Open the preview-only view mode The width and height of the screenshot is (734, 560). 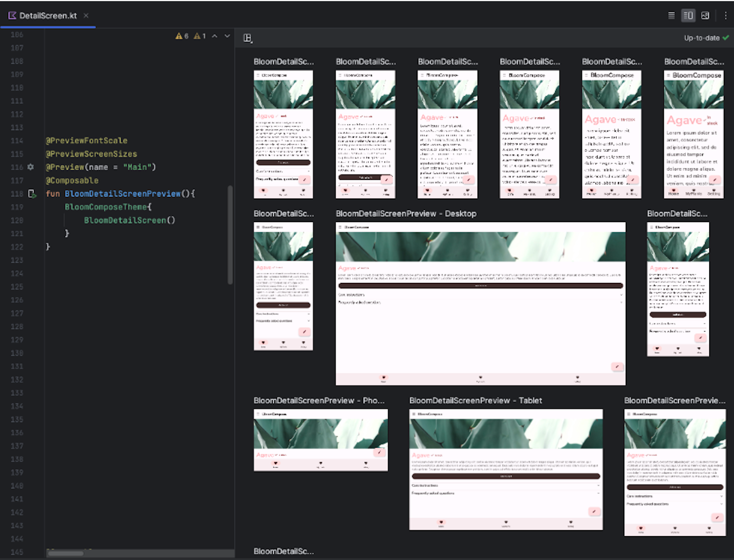pyautogui.click(x=706, y=15)
